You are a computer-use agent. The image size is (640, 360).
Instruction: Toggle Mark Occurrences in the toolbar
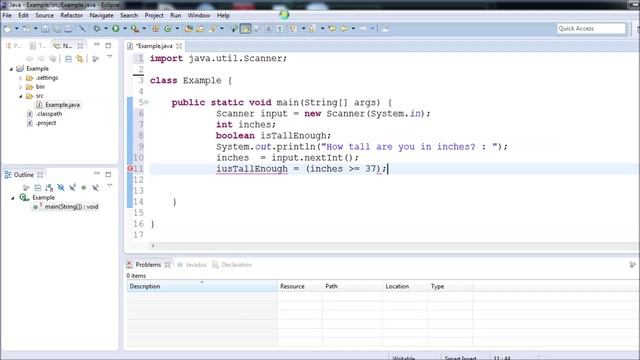[x=246, y=29]
